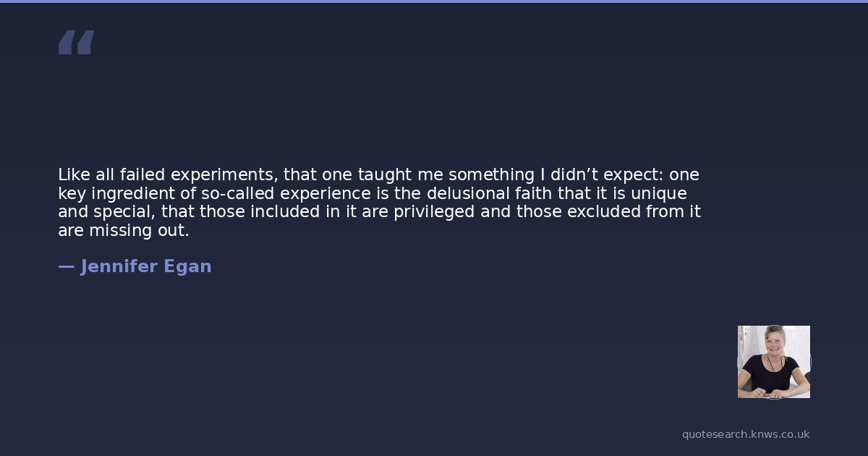Click the word "excluded" in the quote
The image size is (868, 456).
coord(603,212)
